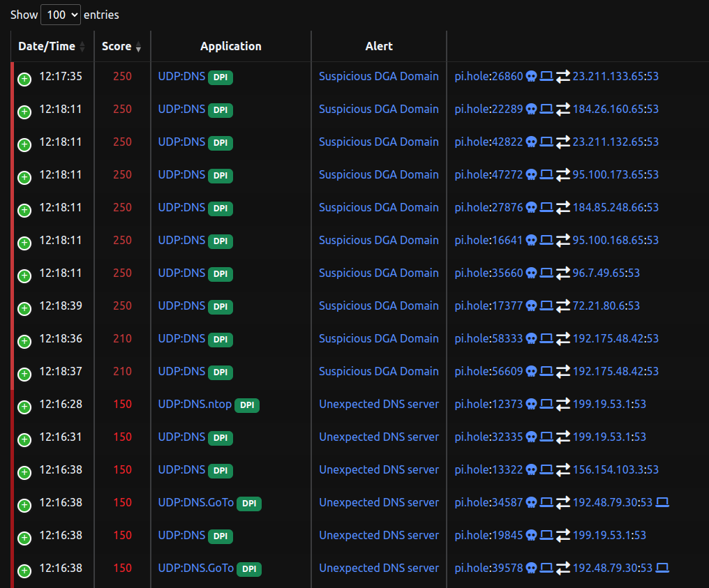Click the Application column header
Viewport: 709px width, 588px height.
coord(230,46)
